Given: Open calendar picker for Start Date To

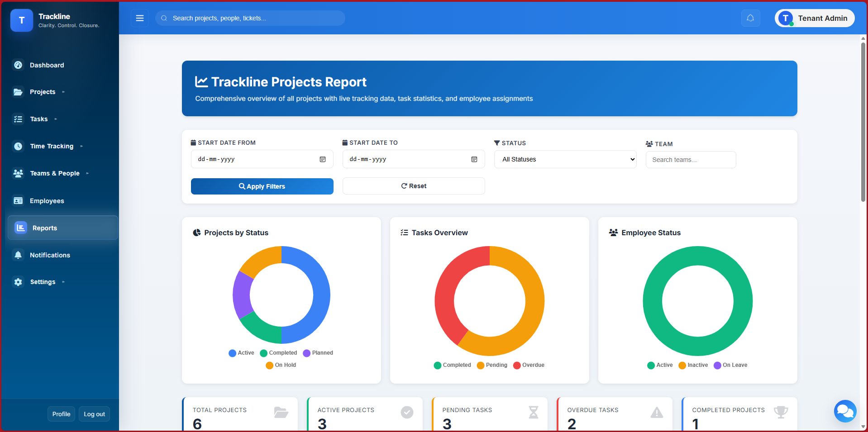Looking at the screenshot, I should 474,159.
